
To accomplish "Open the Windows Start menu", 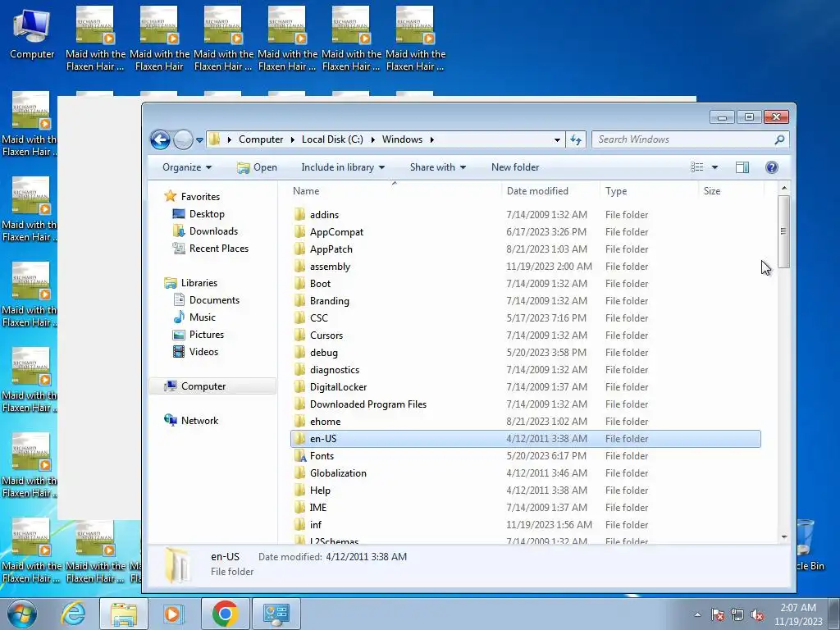I will click(21, 614).
